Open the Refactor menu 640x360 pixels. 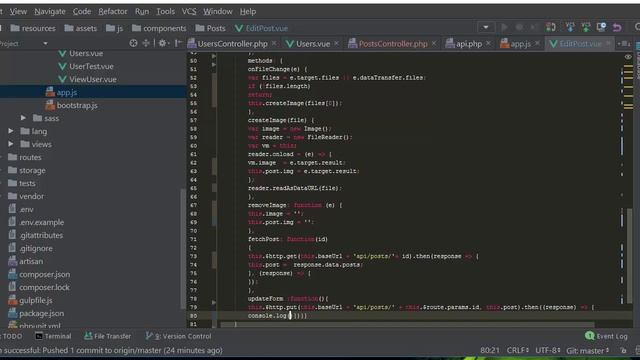point(113,11)
